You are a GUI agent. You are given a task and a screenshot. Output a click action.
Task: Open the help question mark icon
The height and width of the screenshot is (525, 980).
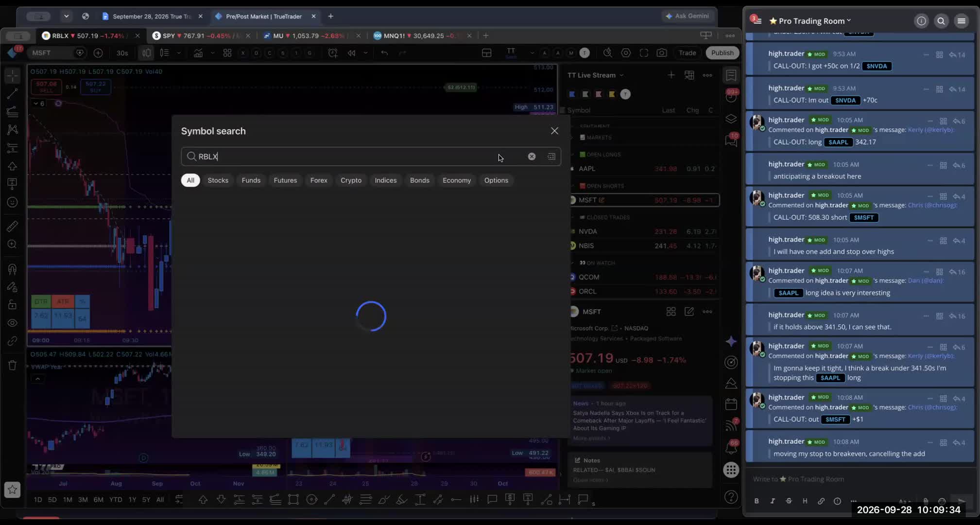731,497
